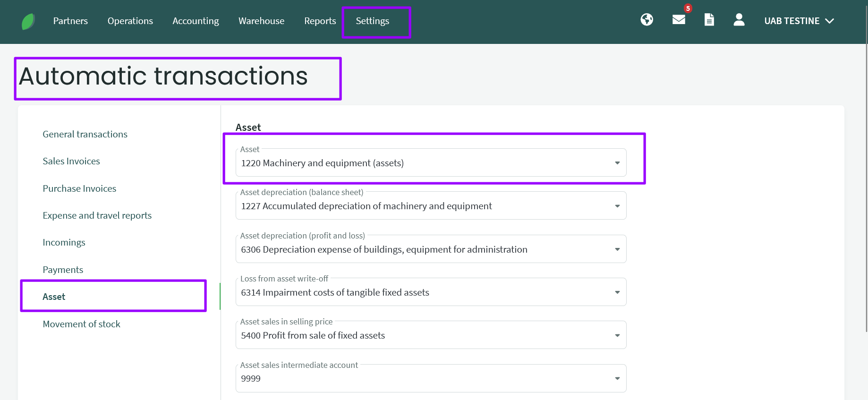Open Movement of stock settings

(81, 324)
